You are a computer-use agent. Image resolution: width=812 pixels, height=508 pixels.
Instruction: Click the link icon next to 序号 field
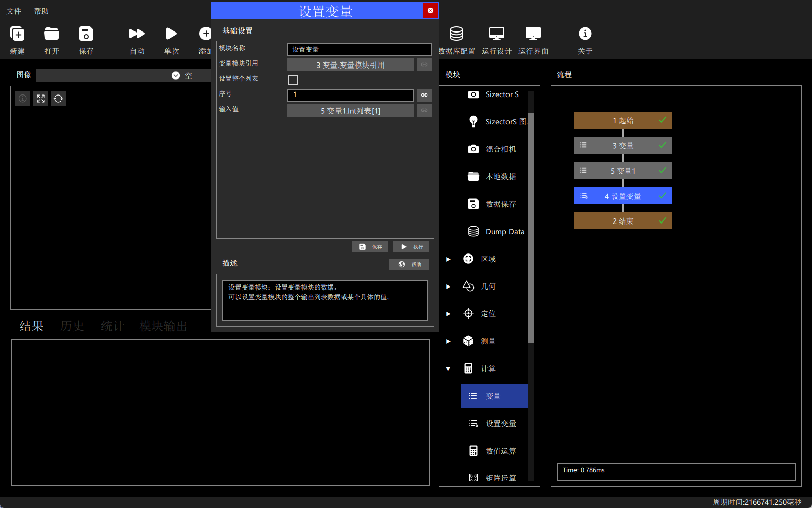[x=424, y=95]
